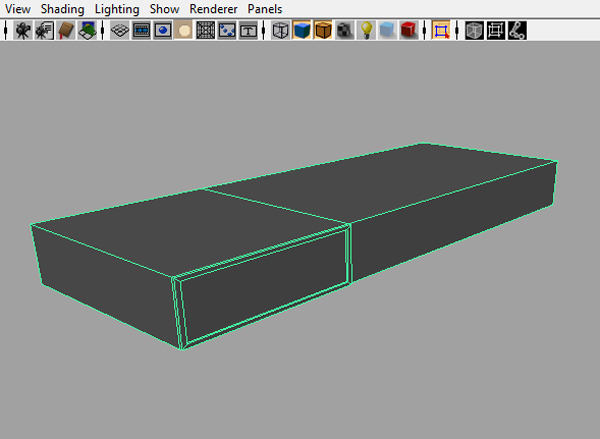This screenshot has height=439, width=600.
Task: Open the Renderer menu
Action: click(214, 9)
